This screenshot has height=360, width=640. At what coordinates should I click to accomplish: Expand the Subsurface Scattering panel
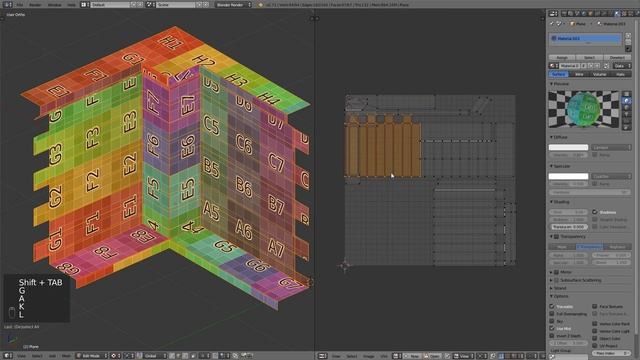point(551,280)
